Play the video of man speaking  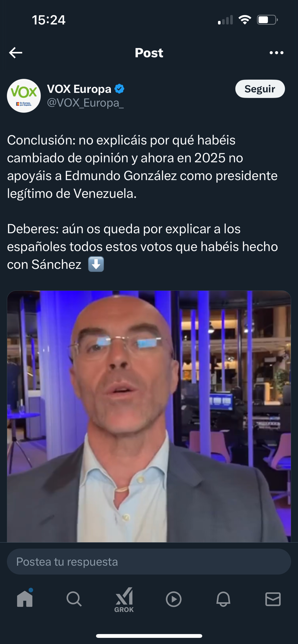click(x=149, y=416)
